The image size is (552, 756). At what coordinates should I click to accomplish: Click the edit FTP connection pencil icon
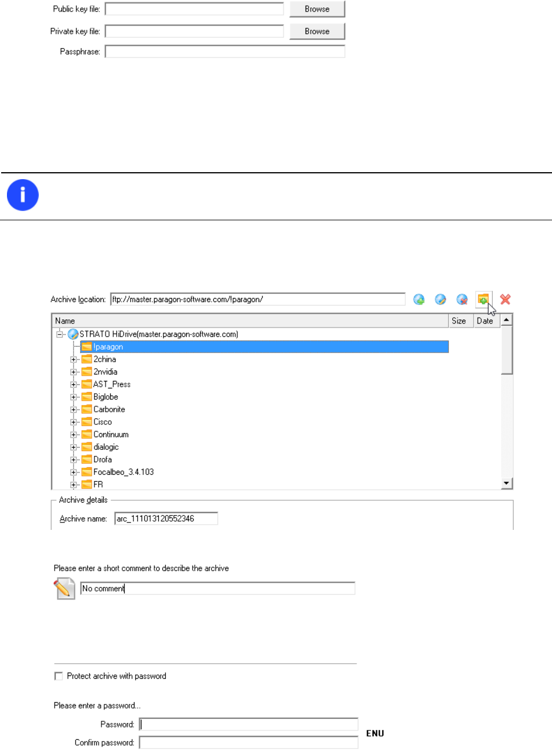440,300
